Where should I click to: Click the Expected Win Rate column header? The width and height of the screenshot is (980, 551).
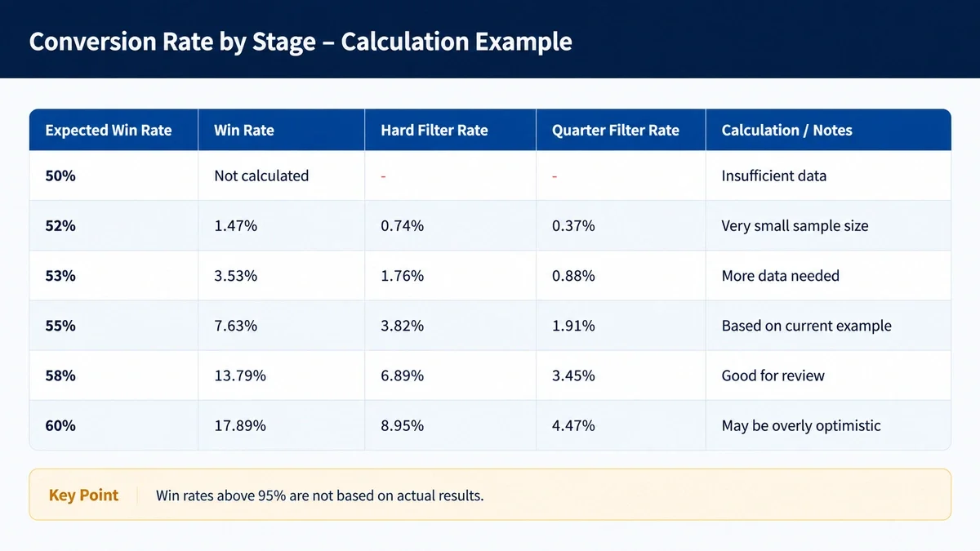[109, 130]
